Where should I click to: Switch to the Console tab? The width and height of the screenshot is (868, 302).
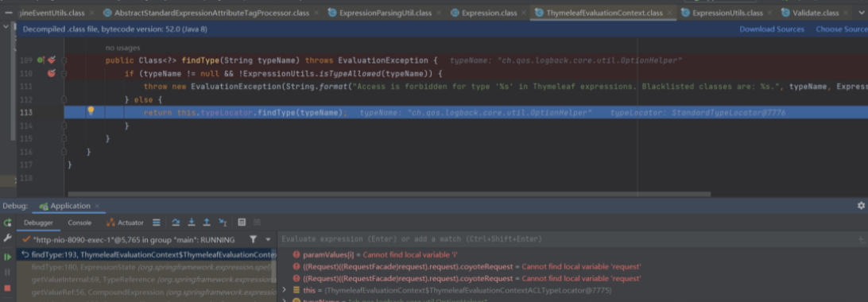79,223
